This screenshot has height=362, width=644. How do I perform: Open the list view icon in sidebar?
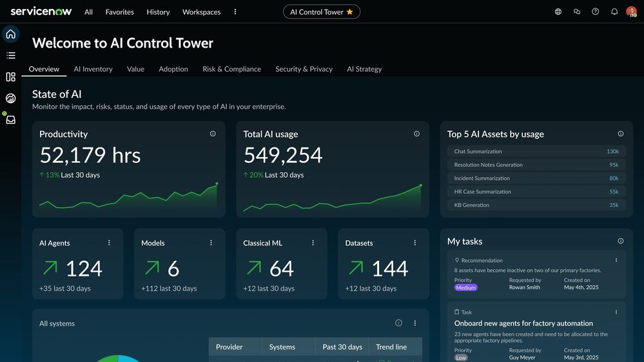tap(10, 56)
